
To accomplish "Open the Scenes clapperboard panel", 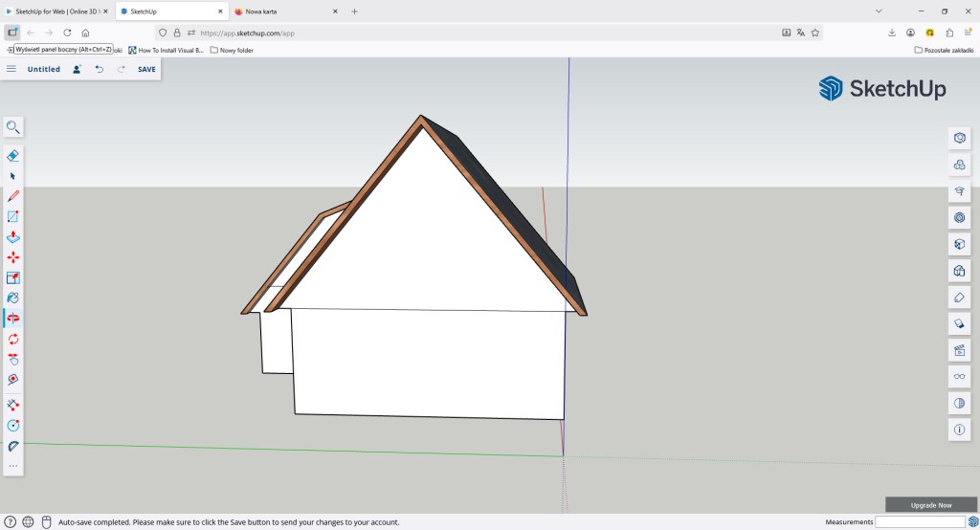I will click(x=959, y=351).
